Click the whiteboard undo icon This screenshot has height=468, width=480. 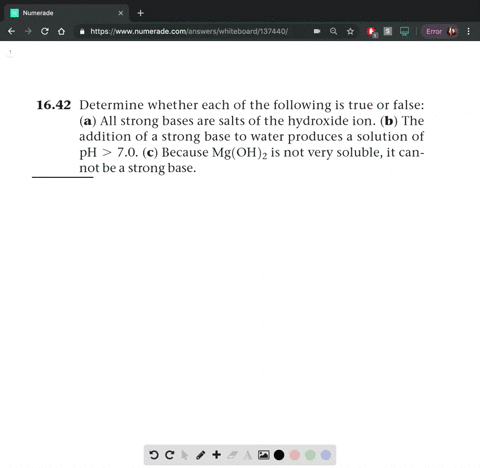[x=154, y=455]
